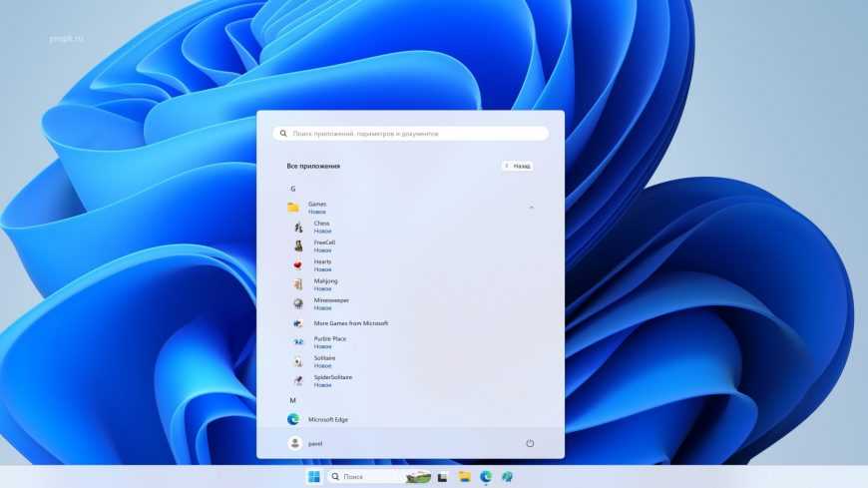Screen dimensions: 868x488
Task: Collapse the Games folder chevron
Action: click(532, 208)
